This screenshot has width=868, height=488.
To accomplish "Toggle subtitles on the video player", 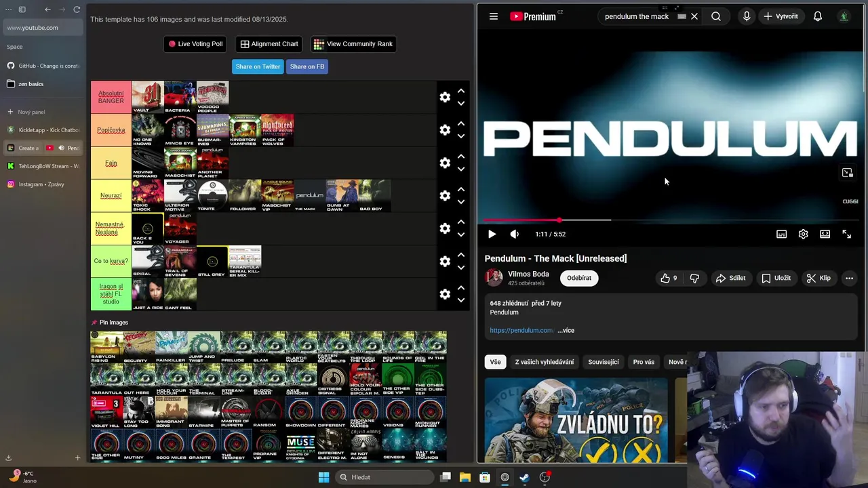I will click(781, 234).
